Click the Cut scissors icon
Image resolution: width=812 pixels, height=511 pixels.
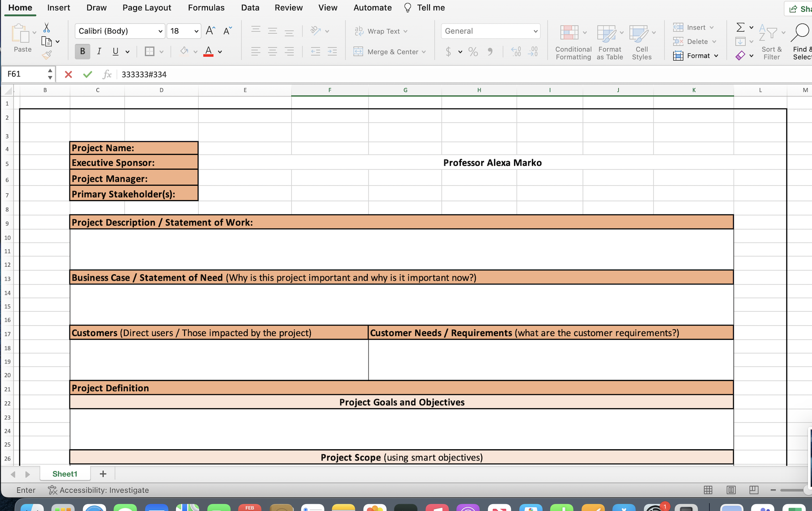(x=47, y=28)
